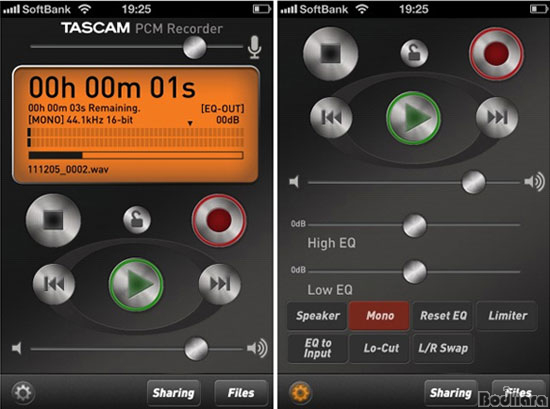Skip to previous track on right screen

coord(331,118)
